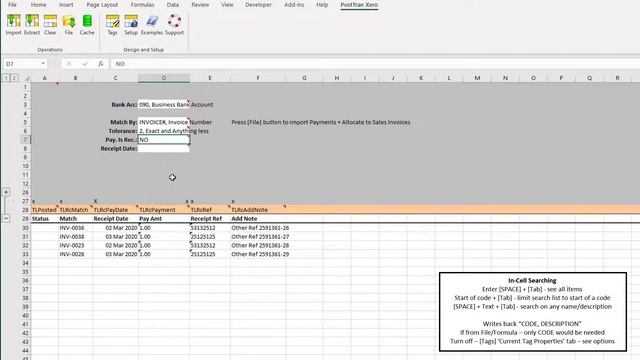
Task: Click the Enter checkmark formula bar icon
Action: tap(85, 64)
